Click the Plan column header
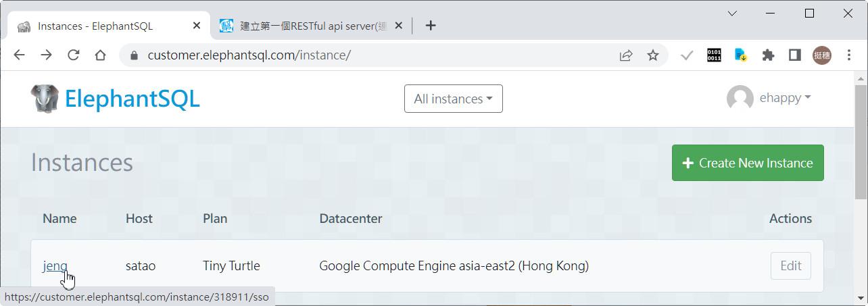The height and width of the screenshot is (306, 868). (x=215, y=218)
